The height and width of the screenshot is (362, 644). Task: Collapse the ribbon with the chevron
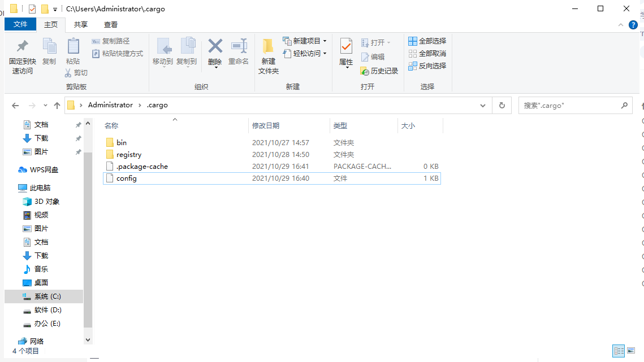coord(621,25)
